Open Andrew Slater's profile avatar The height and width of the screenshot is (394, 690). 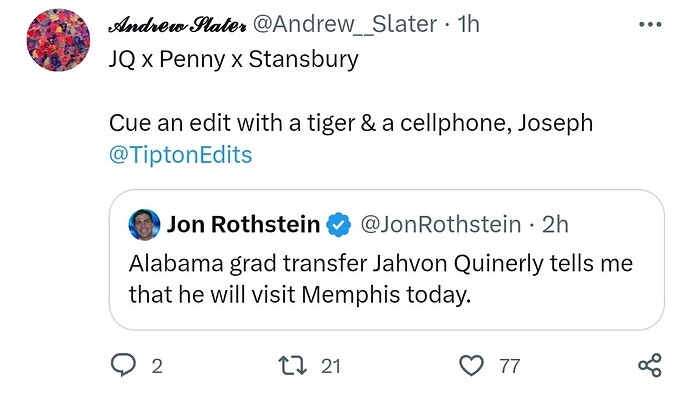click(58, 40)
